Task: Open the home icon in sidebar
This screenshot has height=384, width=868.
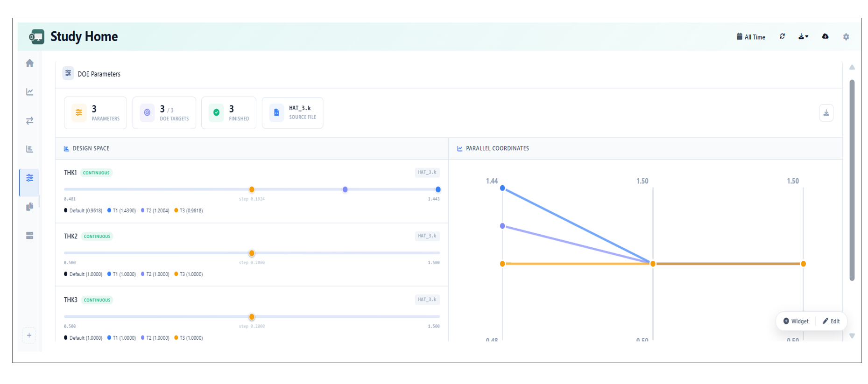Action: click(29, 63)
